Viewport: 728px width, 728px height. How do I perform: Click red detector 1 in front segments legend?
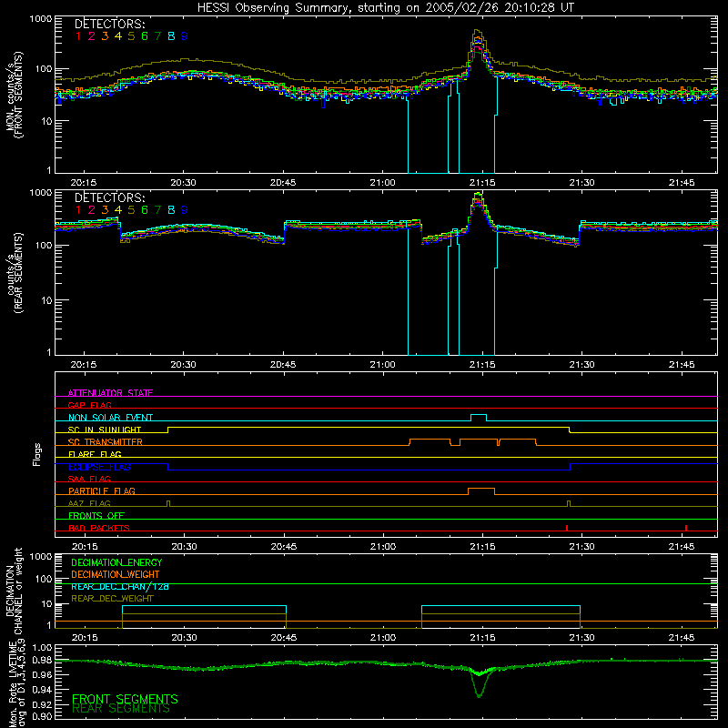coord(78,36)
